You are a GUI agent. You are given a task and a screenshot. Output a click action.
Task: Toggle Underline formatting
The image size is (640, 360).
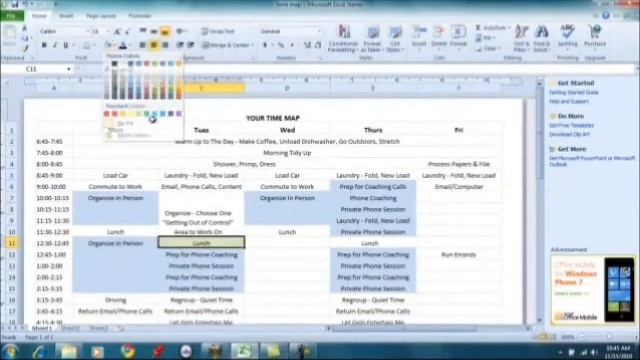coord(65,45)
